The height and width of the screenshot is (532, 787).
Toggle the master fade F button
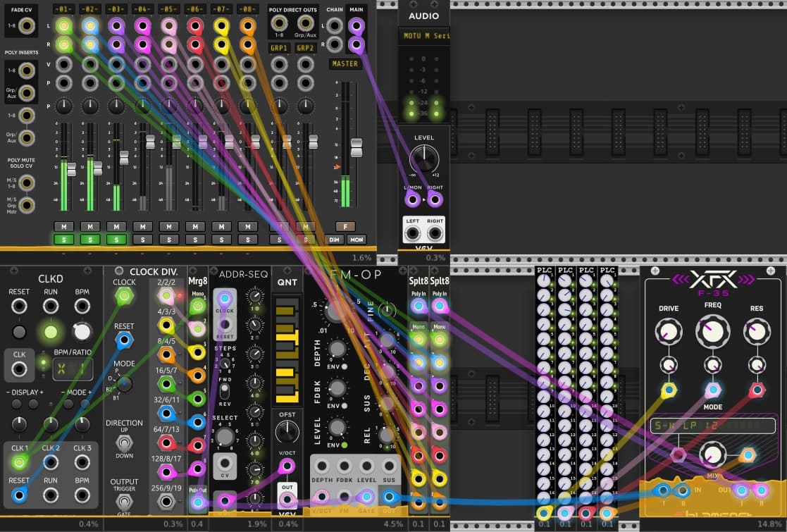(x=345, y=227)
